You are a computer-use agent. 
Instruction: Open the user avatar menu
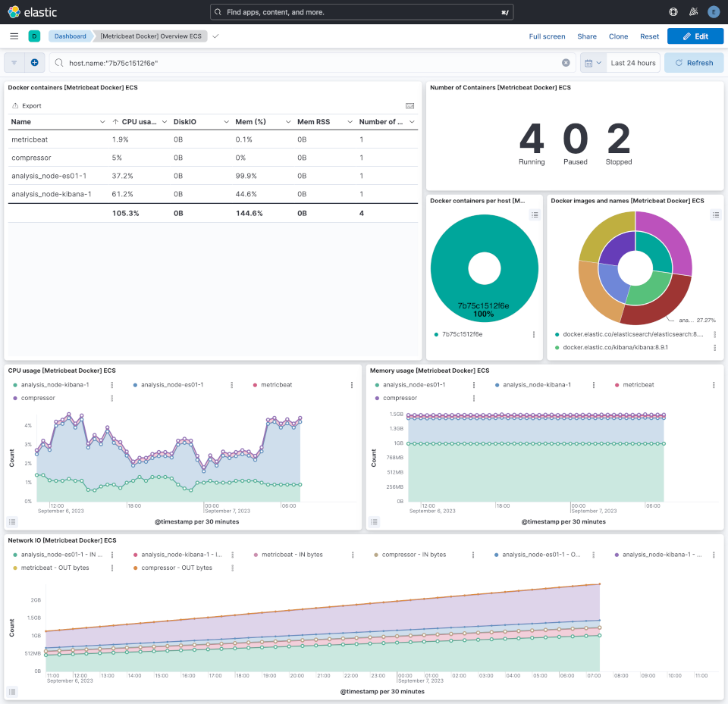click(x=714, y=12)
